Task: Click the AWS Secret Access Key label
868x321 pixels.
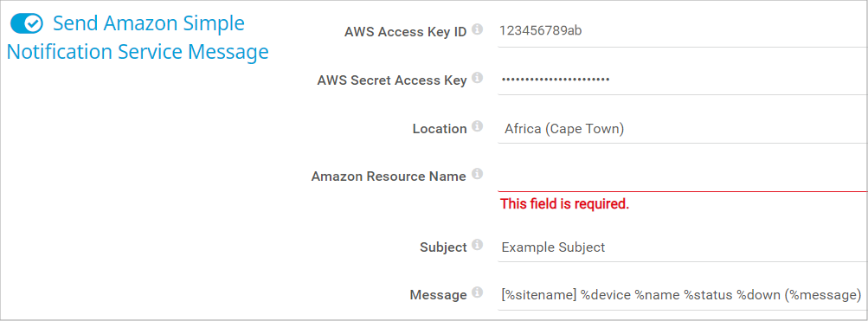Action: tap(392, 80)
